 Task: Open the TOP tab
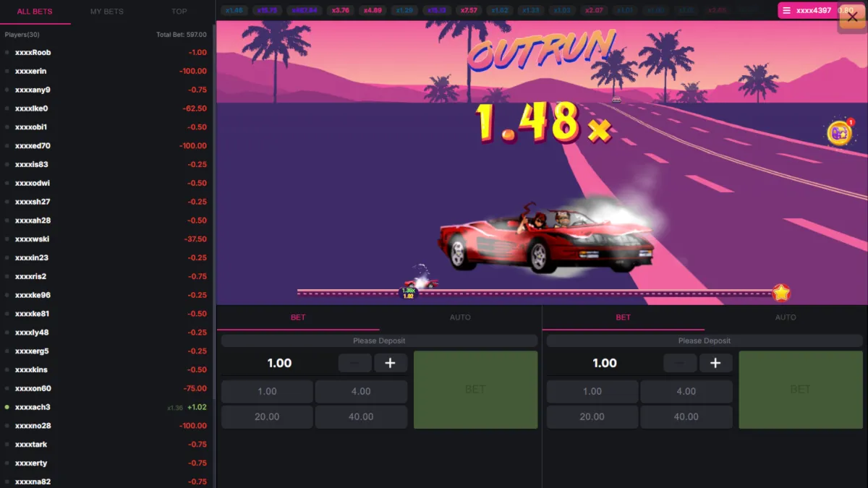pyautogui.click(x=179, y=12)
